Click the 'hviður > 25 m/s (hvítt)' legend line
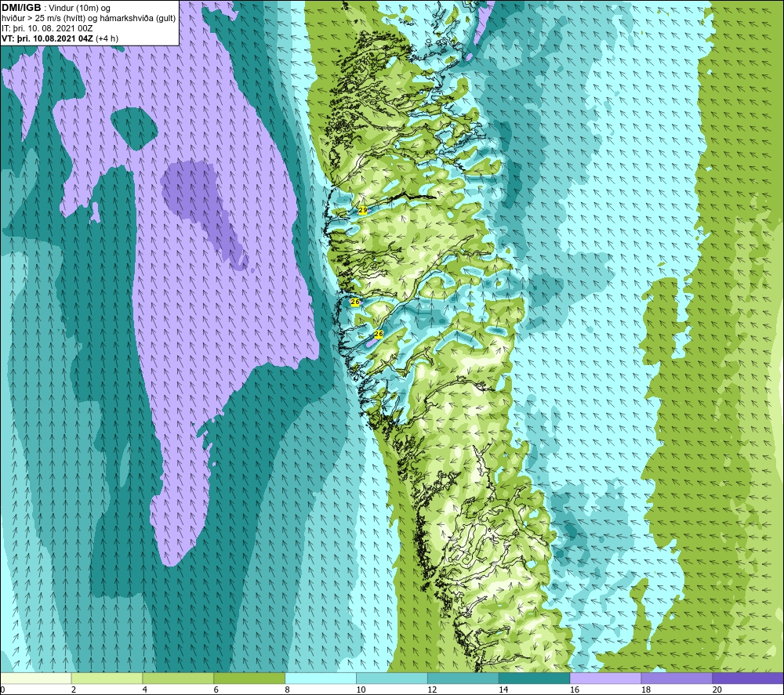Viewport: 784px width, 695px height. coord(89,19)
